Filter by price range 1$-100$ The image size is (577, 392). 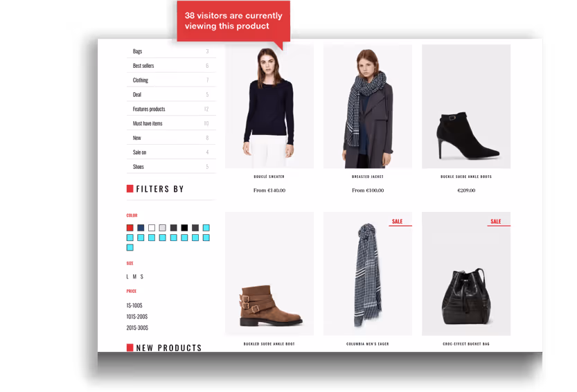coord(134,305)
